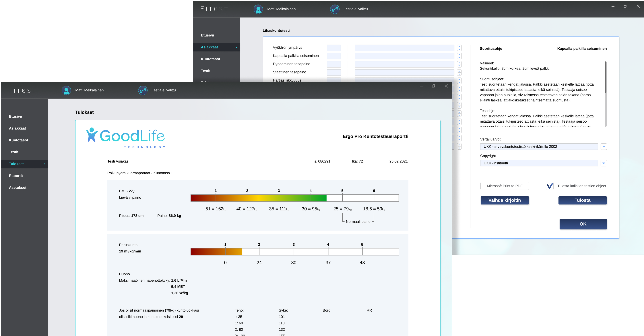The height and width of the screenshot is (336, 644).
Task: Open Kuntotasot in back window sidebar
Action: 210,59
